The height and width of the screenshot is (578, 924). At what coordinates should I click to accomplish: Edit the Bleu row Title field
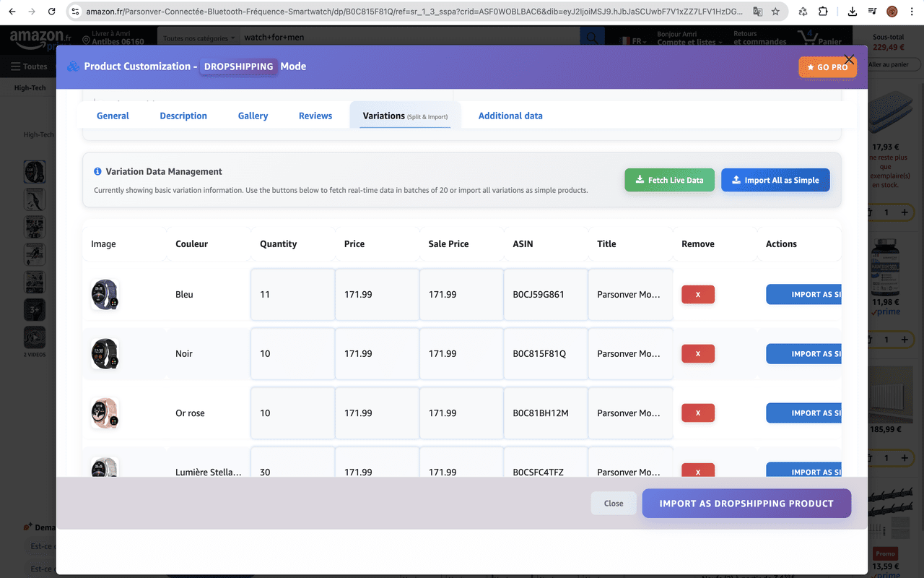click(630, 295)
